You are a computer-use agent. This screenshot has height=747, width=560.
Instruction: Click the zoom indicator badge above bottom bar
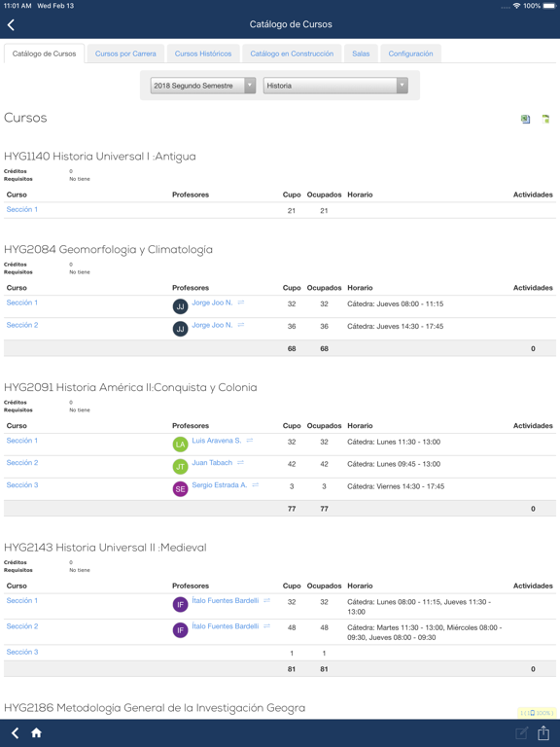coord(537,713)
